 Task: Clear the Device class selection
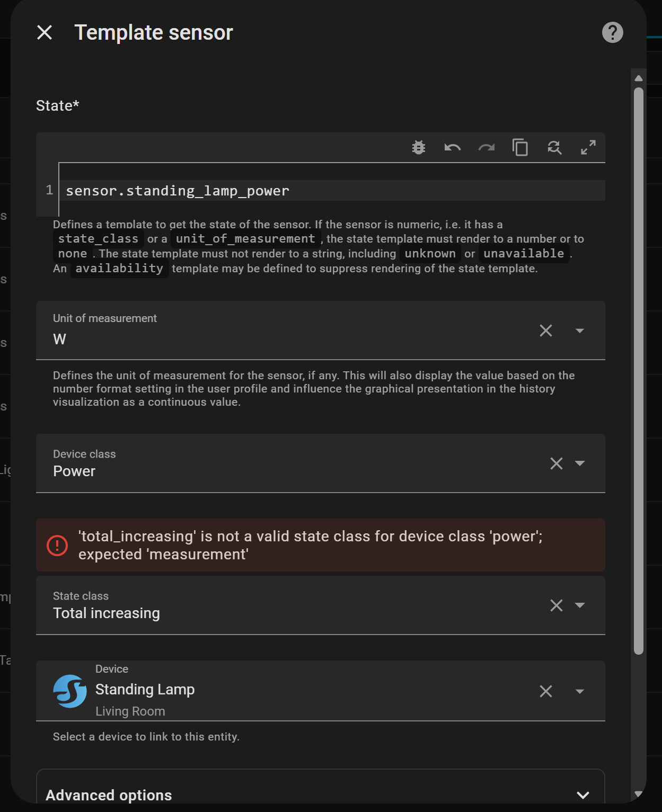(557, 463)
